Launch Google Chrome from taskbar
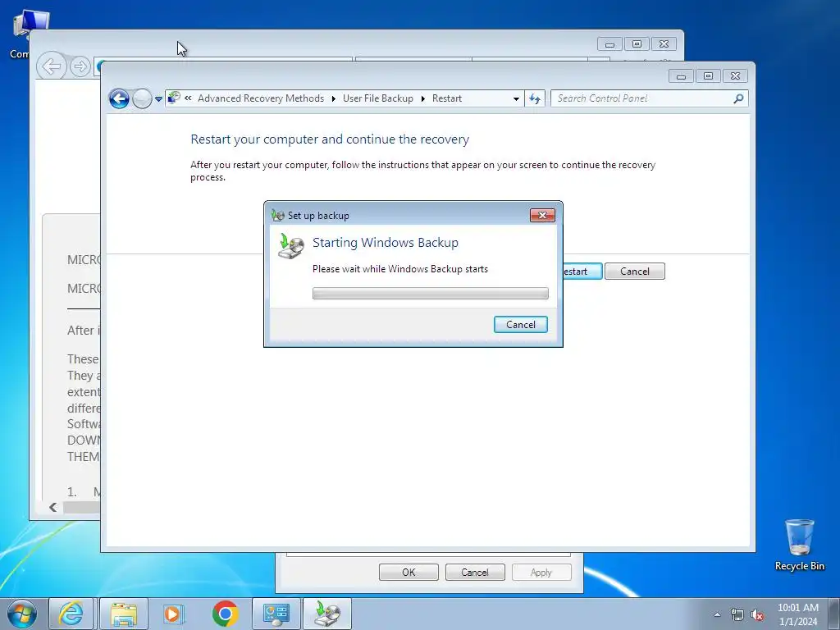Screen dimensions: 840x630 225,614
